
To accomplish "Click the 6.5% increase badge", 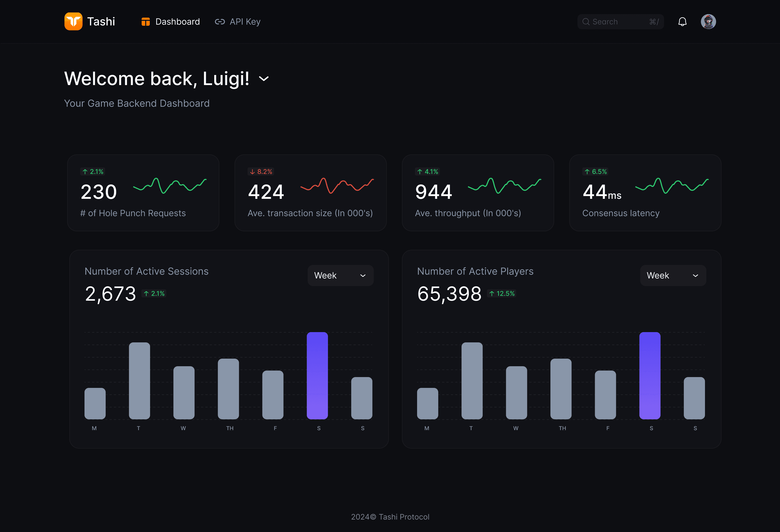I will [595, 171].
